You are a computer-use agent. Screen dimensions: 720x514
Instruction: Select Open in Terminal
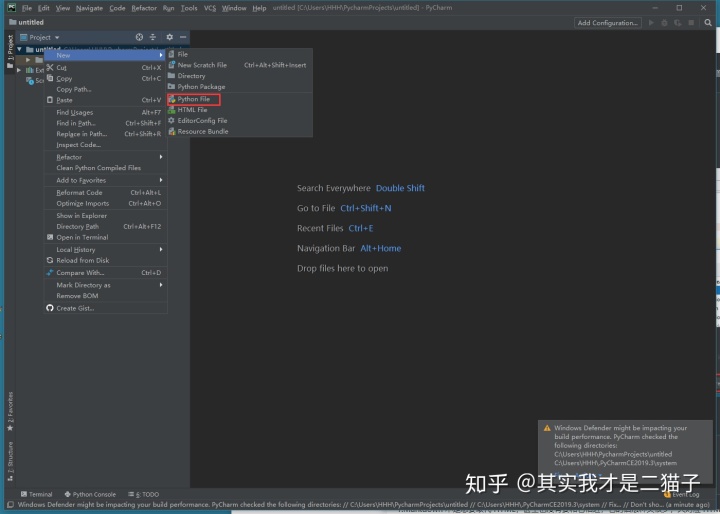click(105, 237)
